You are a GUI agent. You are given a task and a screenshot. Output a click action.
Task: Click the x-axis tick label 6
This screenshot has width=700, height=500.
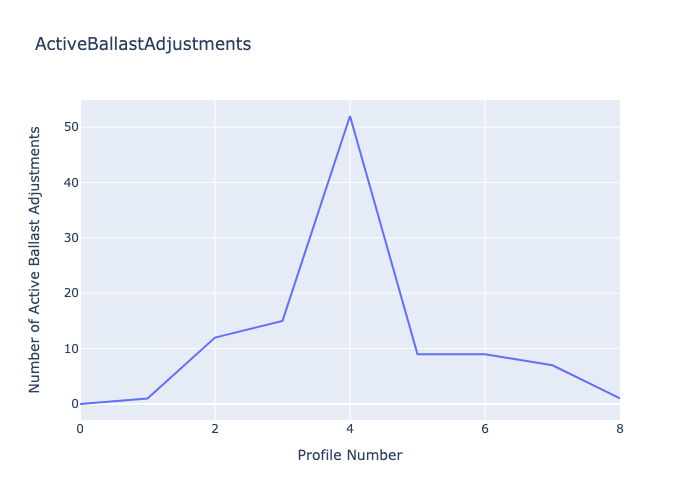485,428
